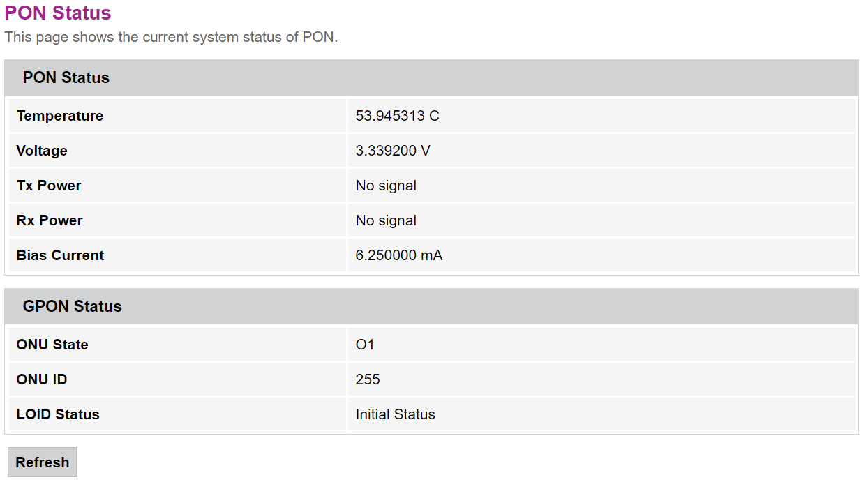The width and height of the screenshot is (868, 489).
Task: Click the Rx Power label
Action: coord(50,220)
